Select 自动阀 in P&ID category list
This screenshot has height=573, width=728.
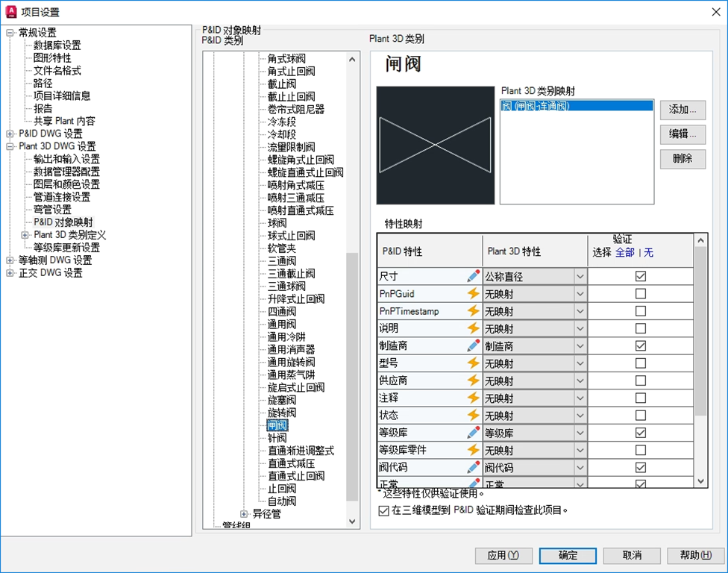282,501
